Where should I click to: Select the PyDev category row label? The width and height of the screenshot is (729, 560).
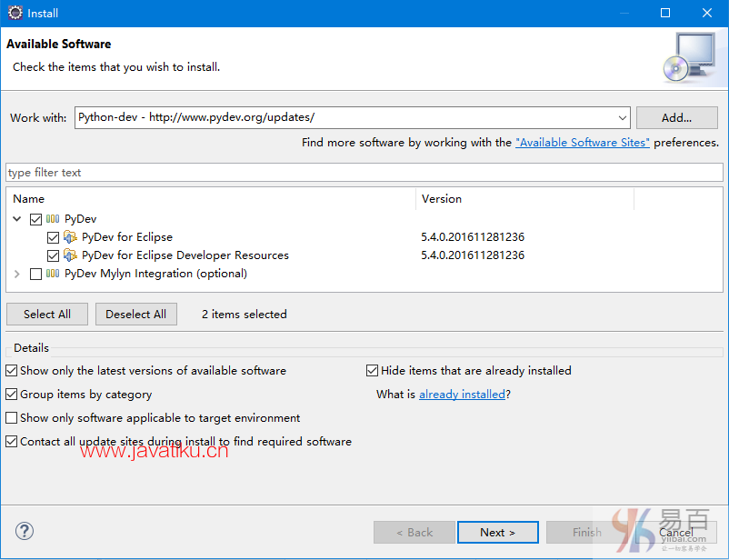[x=80, y=219]
